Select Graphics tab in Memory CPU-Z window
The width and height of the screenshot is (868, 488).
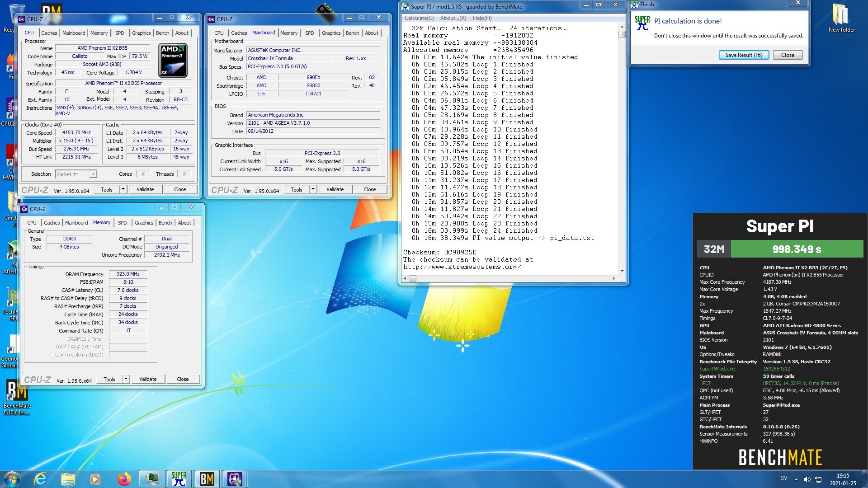click(x=144, y=223)
